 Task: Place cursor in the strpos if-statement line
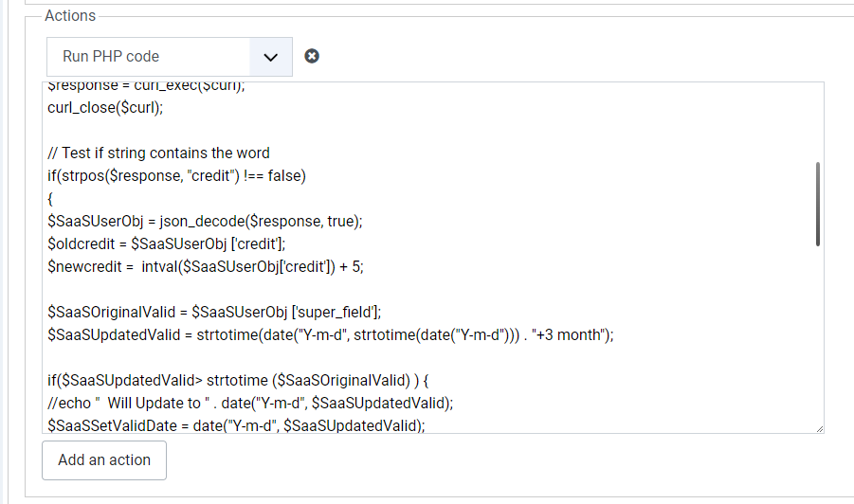[176, 175]
